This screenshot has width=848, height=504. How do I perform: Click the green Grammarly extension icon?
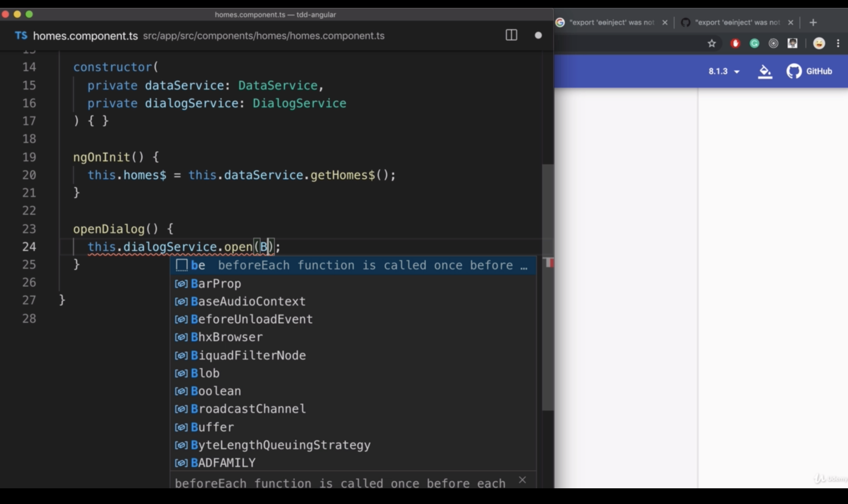754,44
